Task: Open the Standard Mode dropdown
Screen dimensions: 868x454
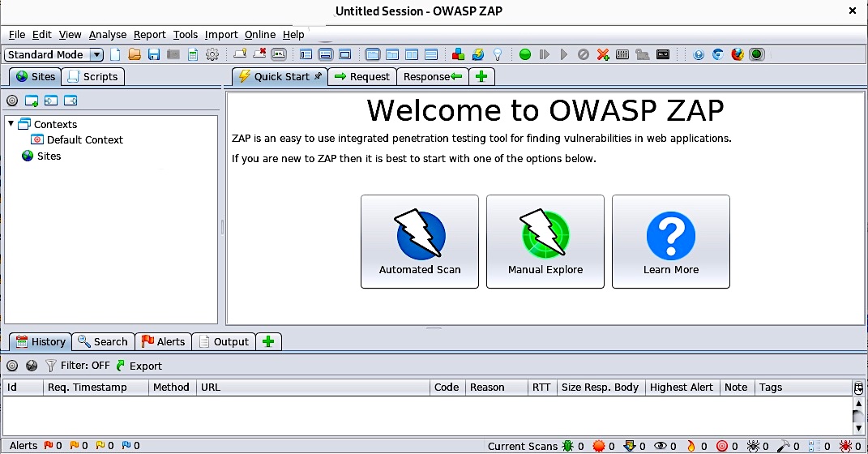Action: [54, 54]
